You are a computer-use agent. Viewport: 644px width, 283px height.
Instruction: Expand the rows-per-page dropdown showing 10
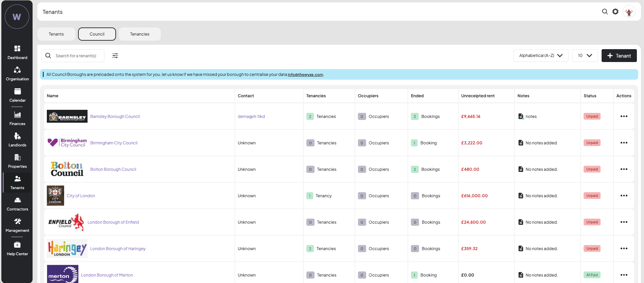coord(585,56)
